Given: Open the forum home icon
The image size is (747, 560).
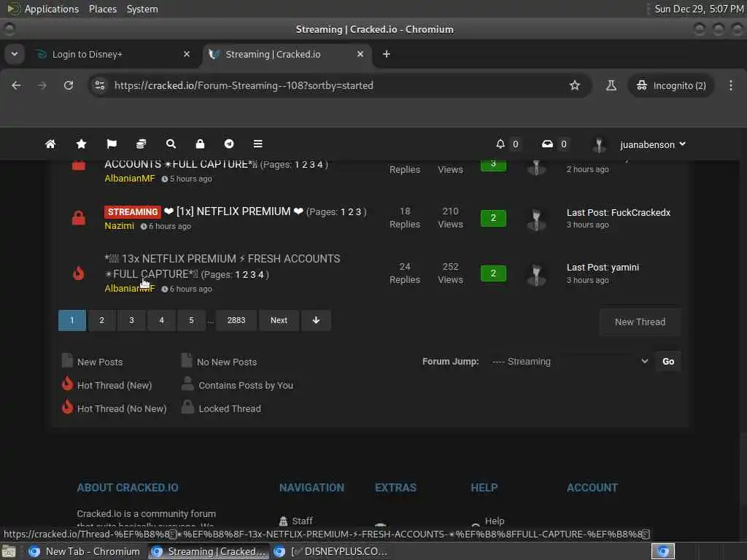Looking at the screenshot, I should pos(50,144).
